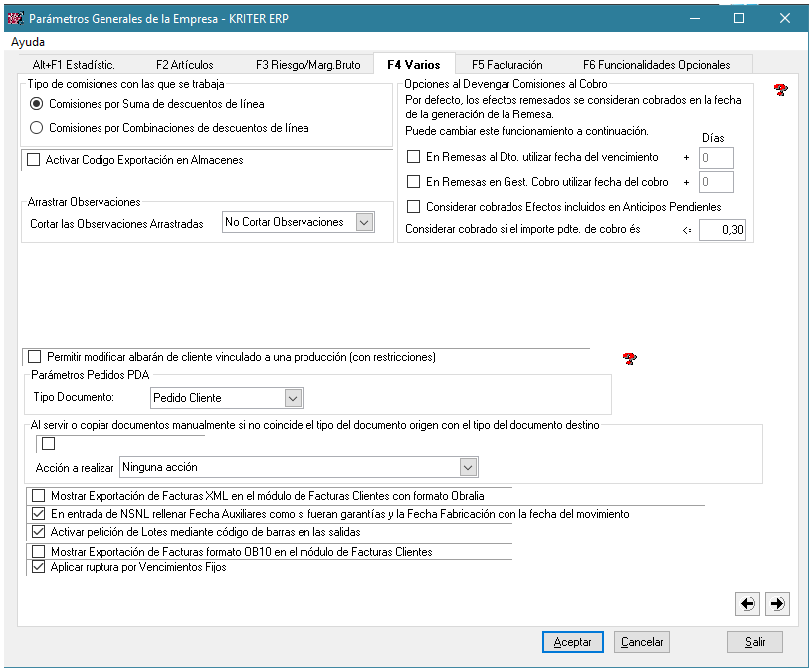
Task: Open the Acción a realizar dropdown
Action: pyautogui.click(x=469, y=467)
